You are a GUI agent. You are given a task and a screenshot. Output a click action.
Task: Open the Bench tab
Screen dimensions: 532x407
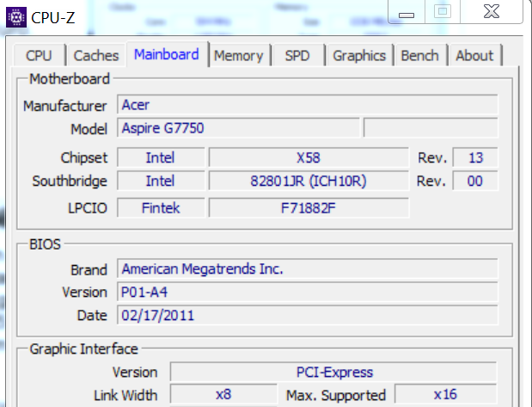pos(420,55)
